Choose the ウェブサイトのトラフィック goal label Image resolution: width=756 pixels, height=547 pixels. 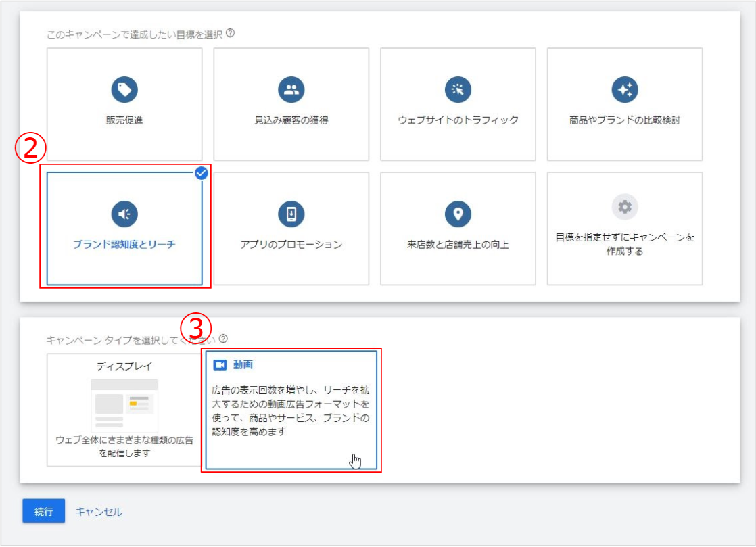tap(458, 120)
